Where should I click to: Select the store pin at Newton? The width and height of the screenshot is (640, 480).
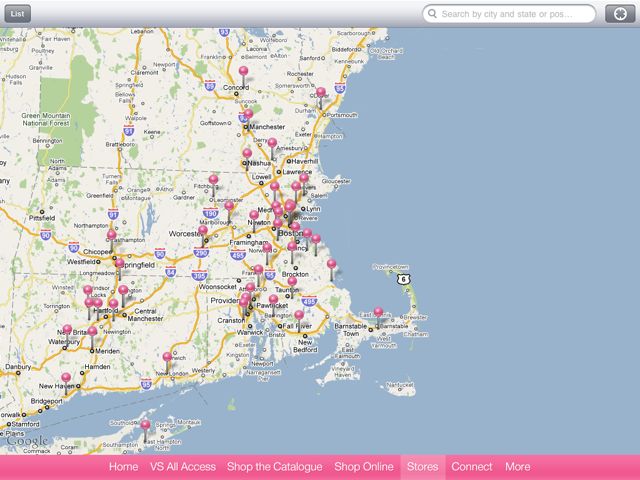click(254, 215)
